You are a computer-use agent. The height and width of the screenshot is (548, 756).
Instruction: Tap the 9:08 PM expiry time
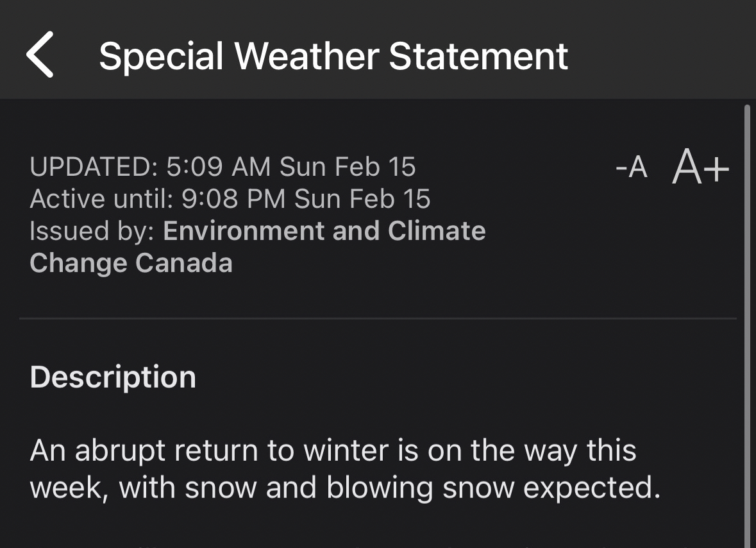point(234,199)
